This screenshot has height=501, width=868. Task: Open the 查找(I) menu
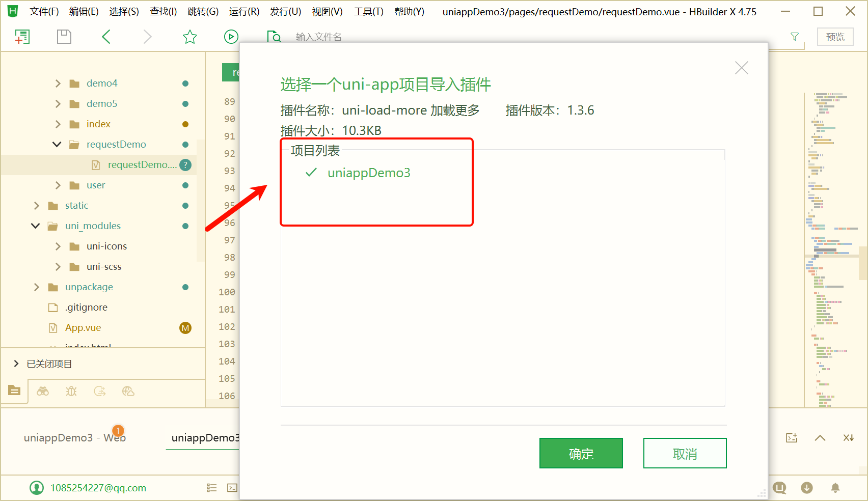tap(164, 11)
